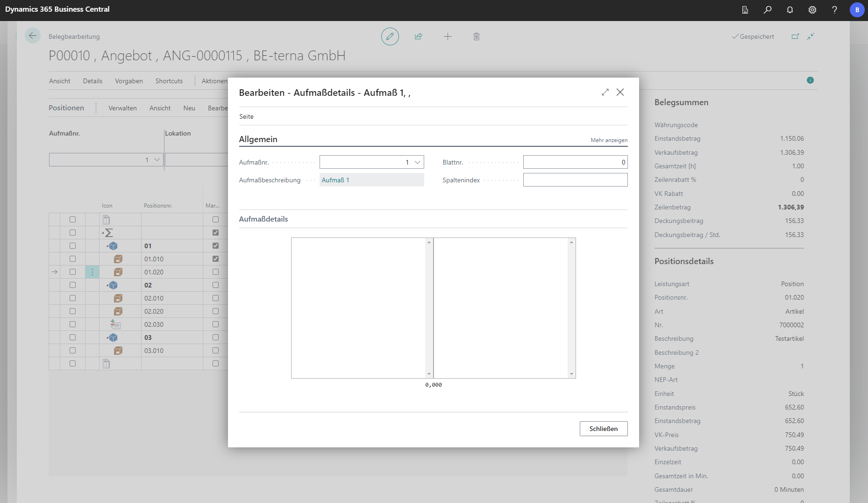
Task: Expand Mehr anzeigen in Allgemein section
Action: point(609,140)
